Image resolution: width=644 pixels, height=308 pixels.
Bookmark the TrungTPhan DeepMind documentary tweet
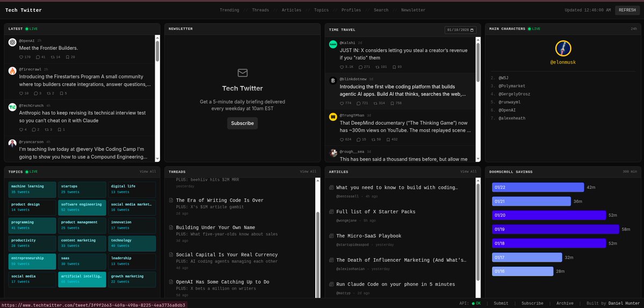(388, 140)
